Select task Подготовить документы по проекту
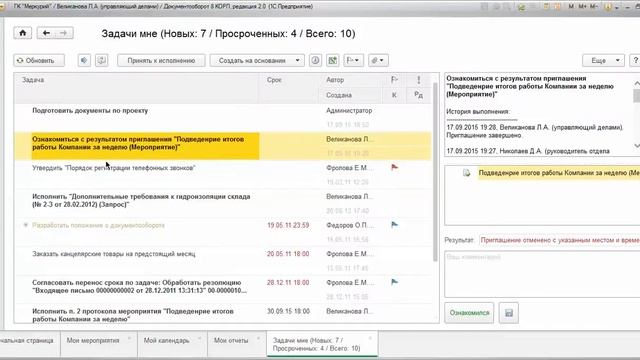 click(x=90, y=111)
